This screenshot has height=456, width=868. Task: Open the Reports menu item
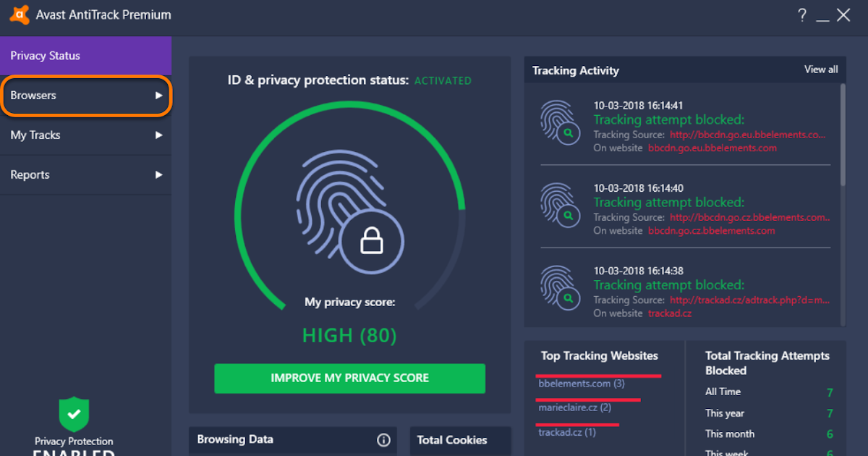coord(85,175)
